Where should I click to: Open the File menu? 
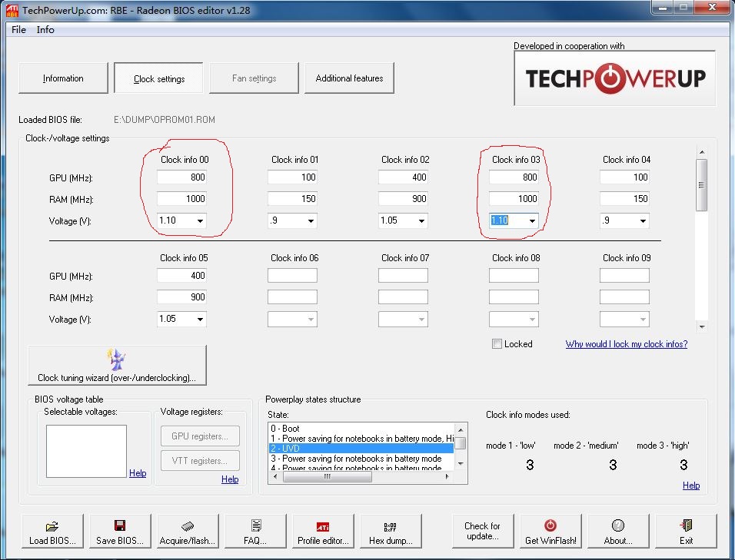[18, 29]
